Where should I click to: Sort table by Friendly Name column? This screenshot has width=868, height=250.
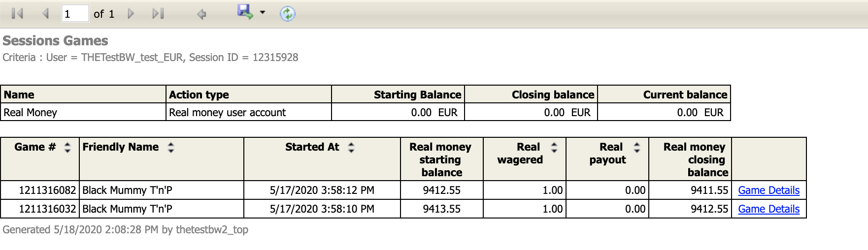click(x=171, y=147)
